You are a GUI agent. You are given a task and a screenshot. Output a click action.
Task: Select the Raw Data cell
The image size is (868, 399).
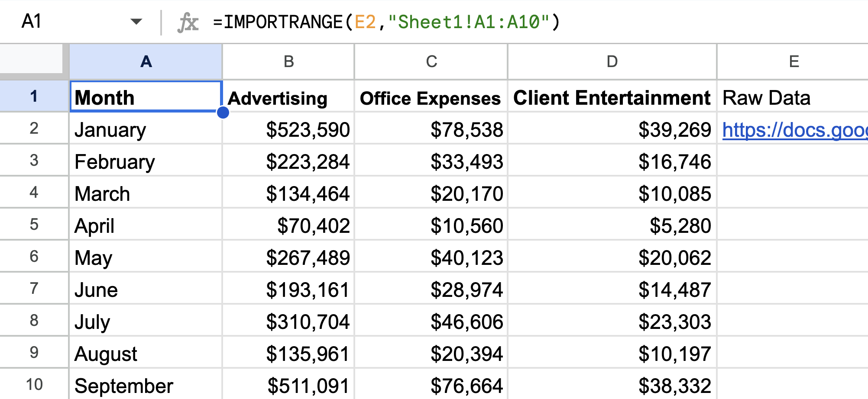point(793,96)
